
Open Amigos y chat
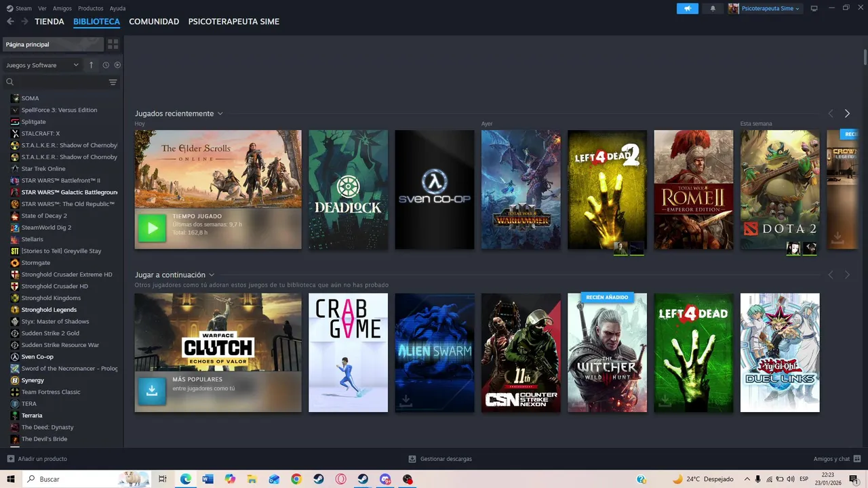point(837,459)
